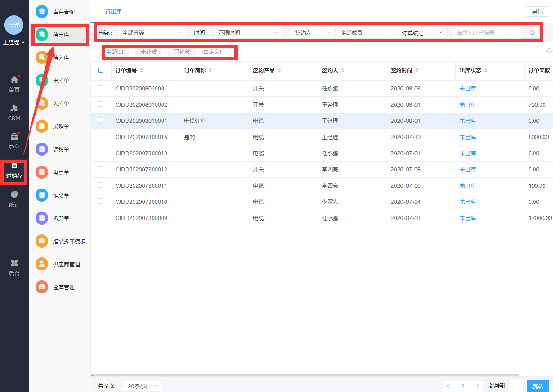
Task: Click the 电缆订单 order name cell
Action: click(x=195, y=121)
